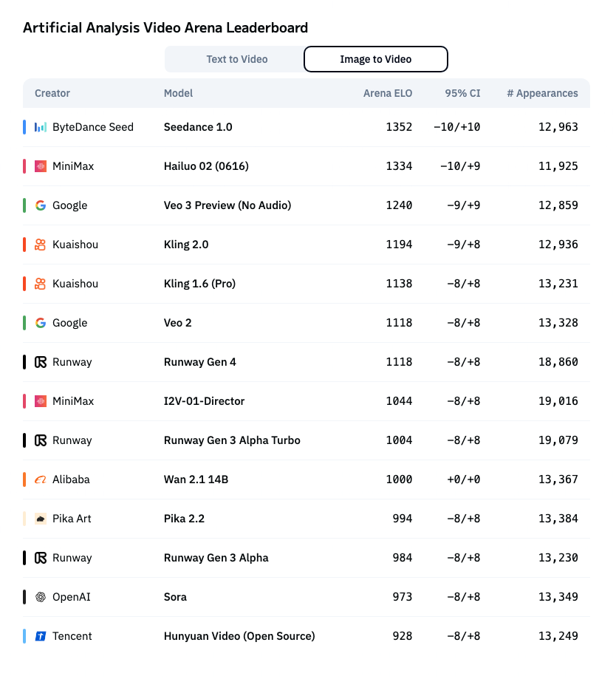Click the Alibaba logo icon

[41, 480]
